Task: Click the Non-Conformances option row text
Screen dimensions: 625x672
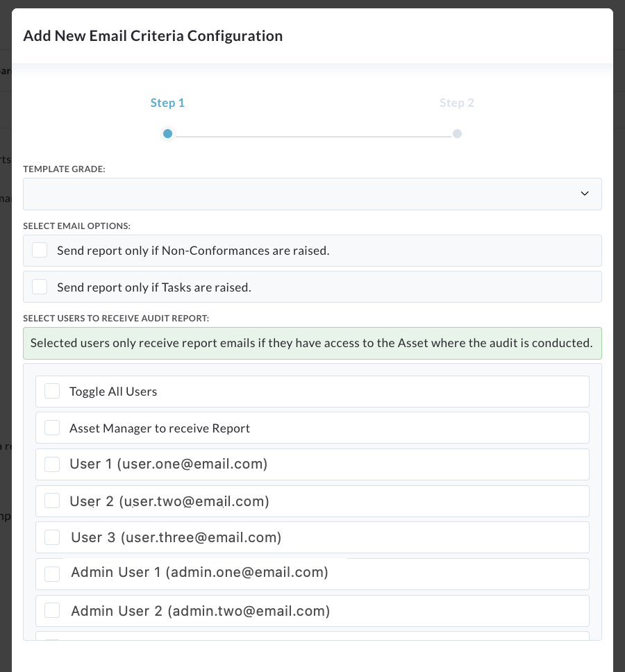Action: [x=193, y=251]
